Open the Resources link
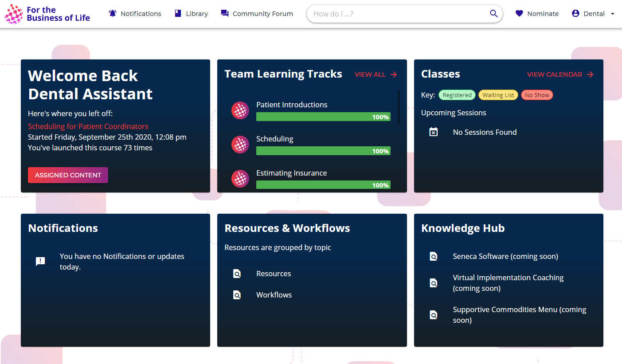 click(274, 274)
